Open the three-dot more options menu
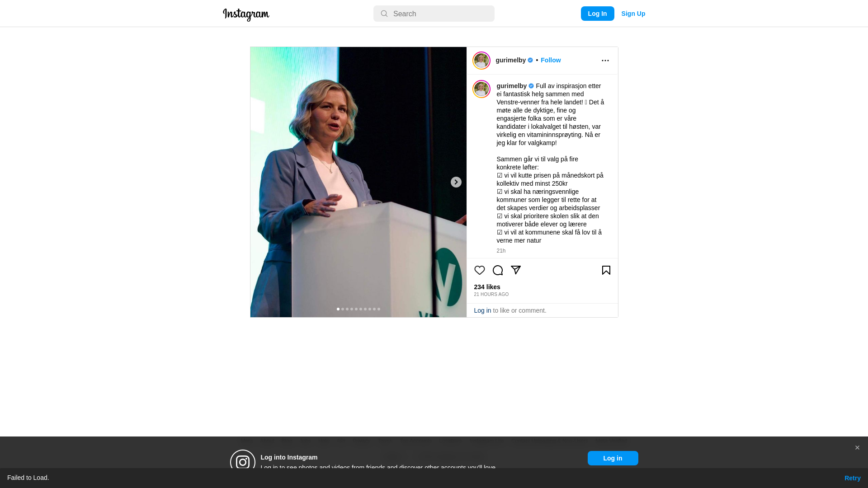Viewport: 868px width, 488px height. click(x=605, y=61)
